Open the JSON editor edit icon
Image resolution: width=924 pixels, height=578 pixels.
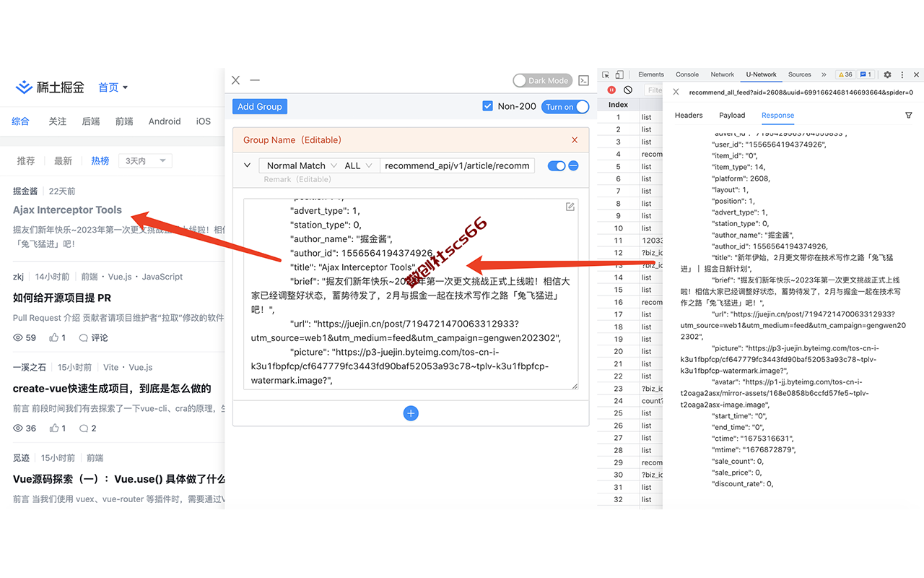click(570, 207)
